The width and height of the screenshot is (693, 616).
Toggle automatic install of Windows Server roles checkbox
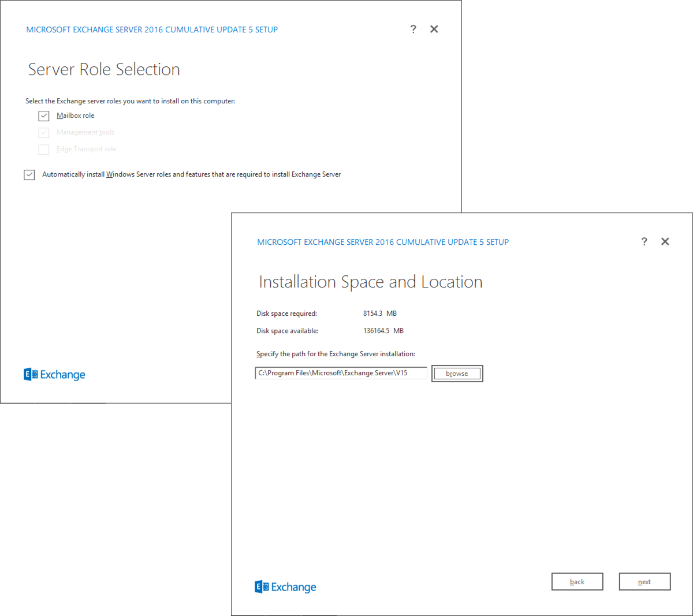pyautogui.click(x=29, y=175)
